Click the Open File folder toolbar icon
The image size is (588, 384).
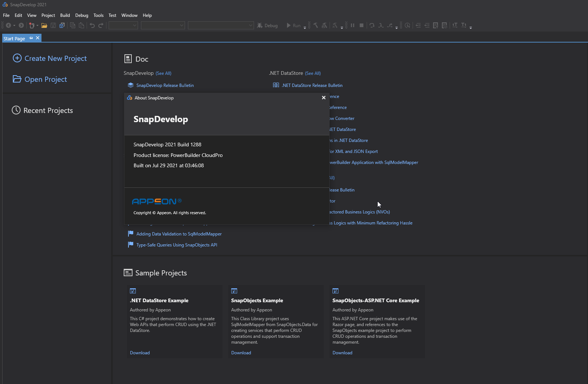coord(44,25)
